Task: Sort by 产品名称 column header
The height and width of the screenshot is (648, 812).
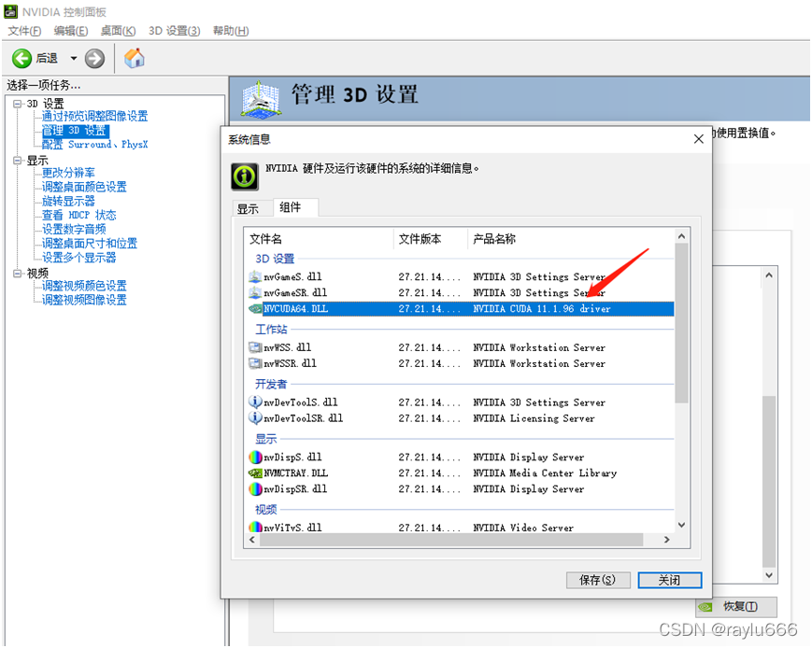Action: click(571, 239)
